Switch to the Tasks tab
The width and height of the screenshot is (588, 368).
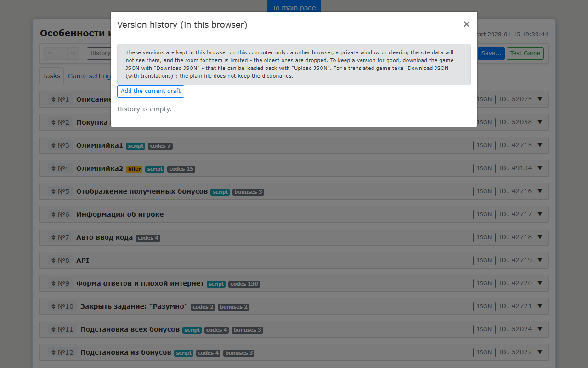pos(51,76)
